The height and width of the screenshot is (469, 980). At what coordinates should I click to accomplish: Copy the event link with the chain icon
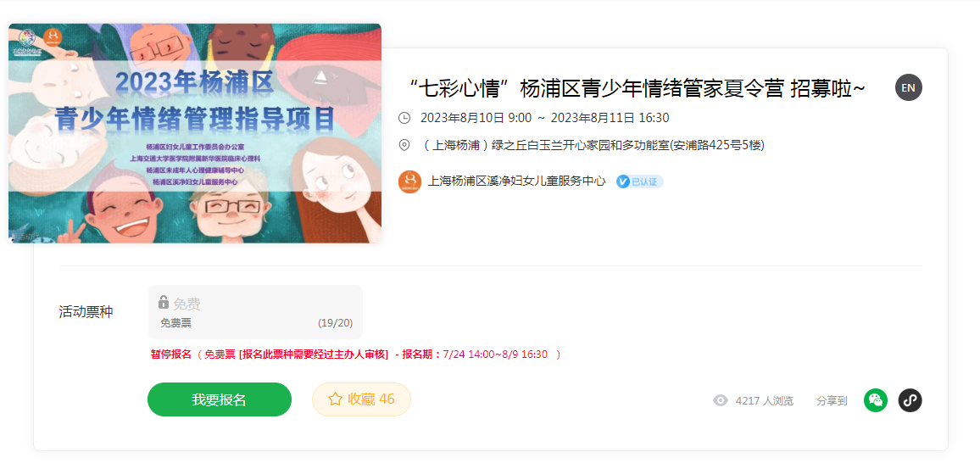910,400
